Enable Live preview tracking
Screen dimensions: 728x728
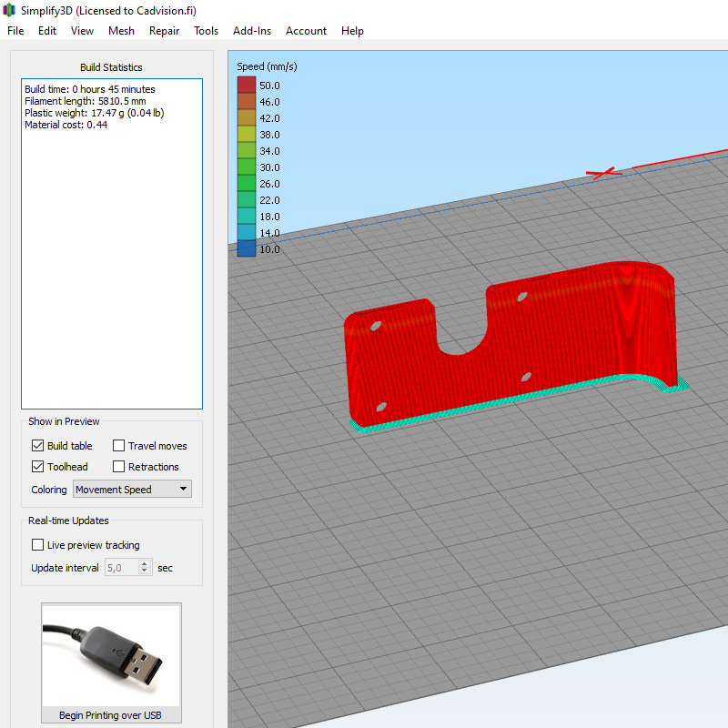coord(37,545)
